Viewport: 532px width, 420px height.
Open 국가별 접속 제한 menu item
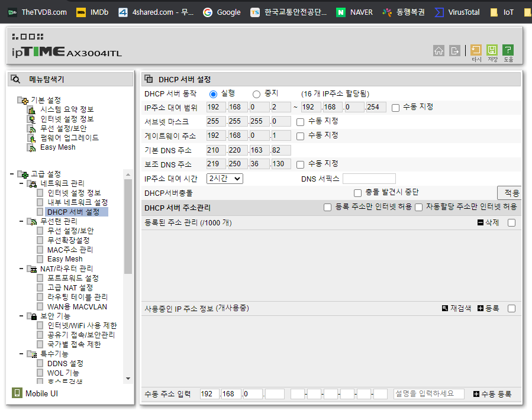[x=74, y=344]
